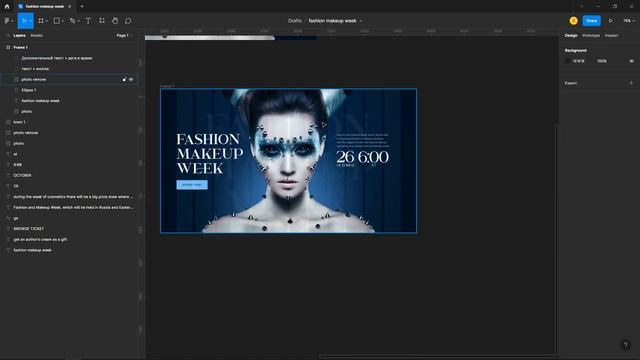Image resolution: width=640 pixels, height=360 pixels.
Task: Open file name options dropdown
Action: click(361, 21)
